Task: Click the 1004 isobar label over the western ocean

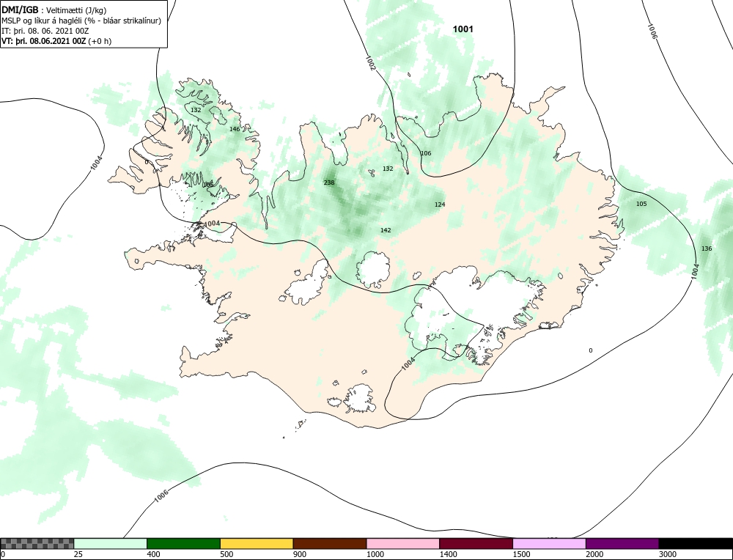Action: 96,163
